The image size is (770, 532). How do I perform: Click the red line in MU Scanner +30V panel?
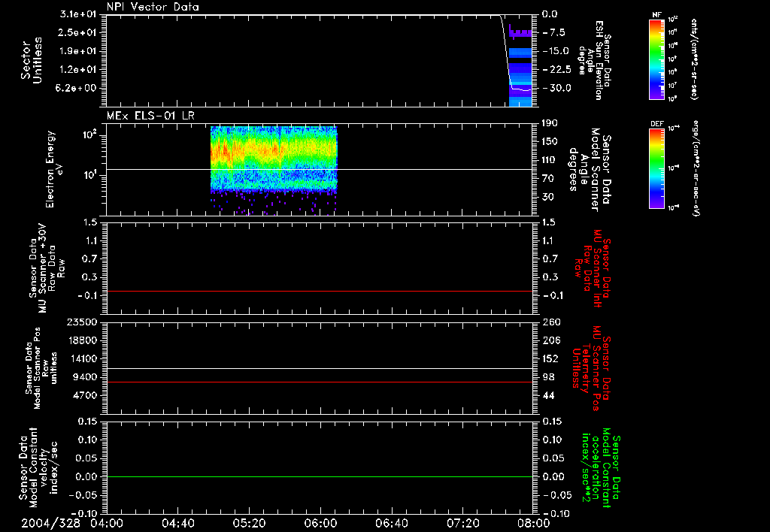(319, 291)
